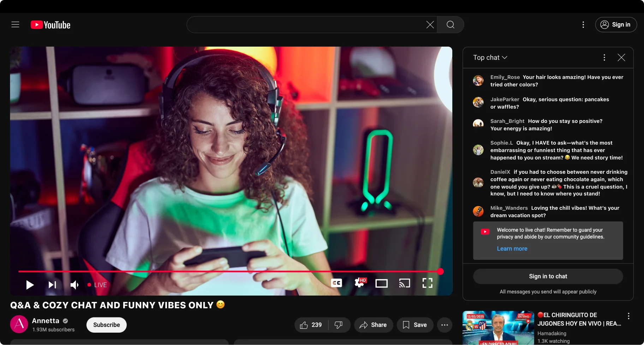Click the red video progress bar

point(229,272)
